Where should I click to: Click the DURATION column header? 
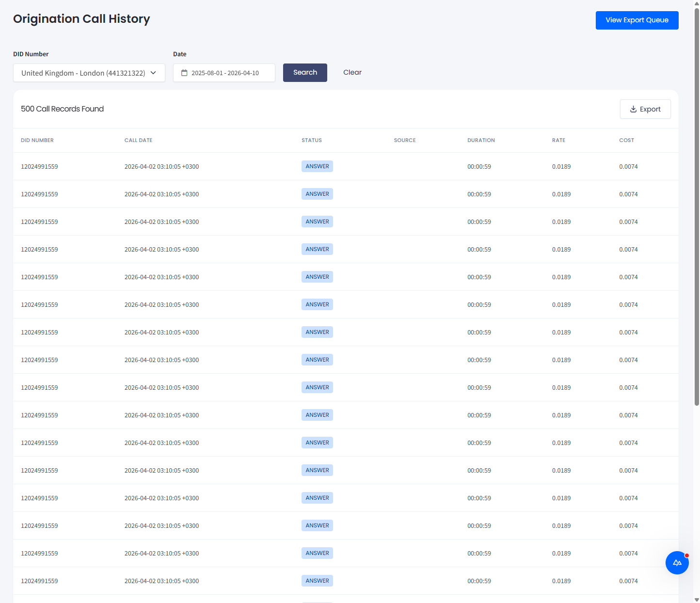pos(481,141)
